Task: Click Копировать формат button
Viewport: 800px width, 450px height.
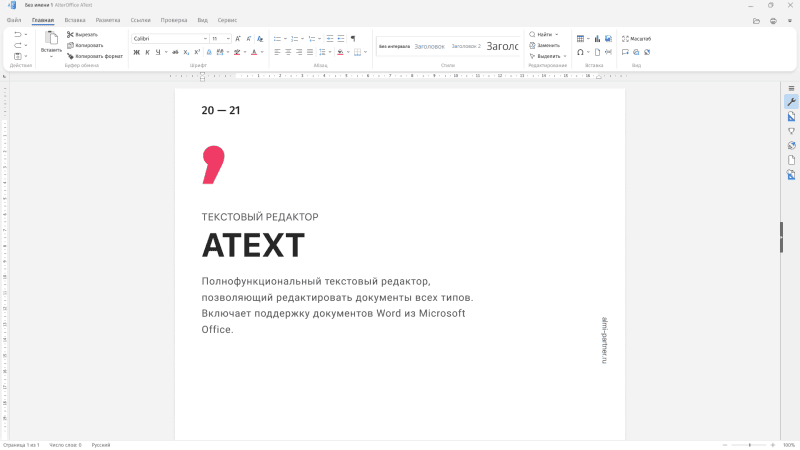Action: 95,56
